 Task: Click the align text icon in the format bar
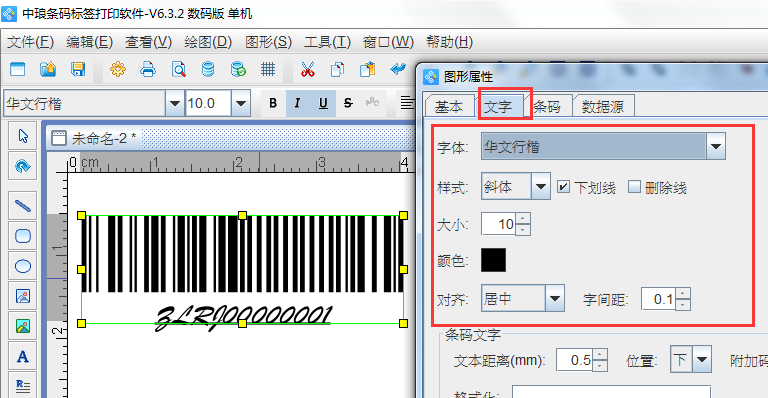pos(407,103)
